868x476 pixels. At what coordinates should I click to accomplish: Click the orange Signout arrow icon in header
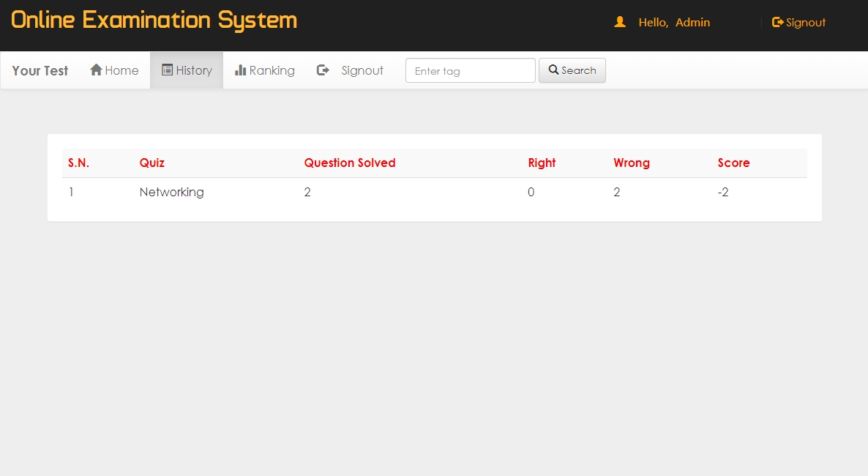777,23
